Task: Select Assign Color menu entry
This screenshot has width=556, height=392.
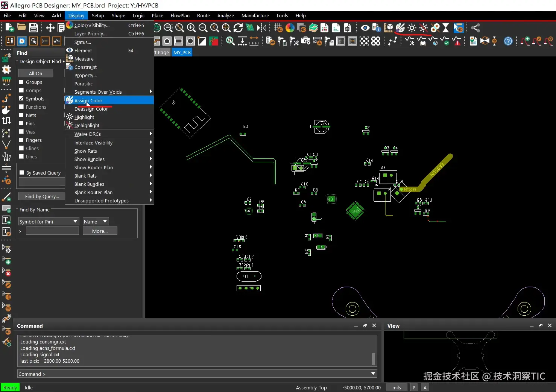Action: [109, 100]
